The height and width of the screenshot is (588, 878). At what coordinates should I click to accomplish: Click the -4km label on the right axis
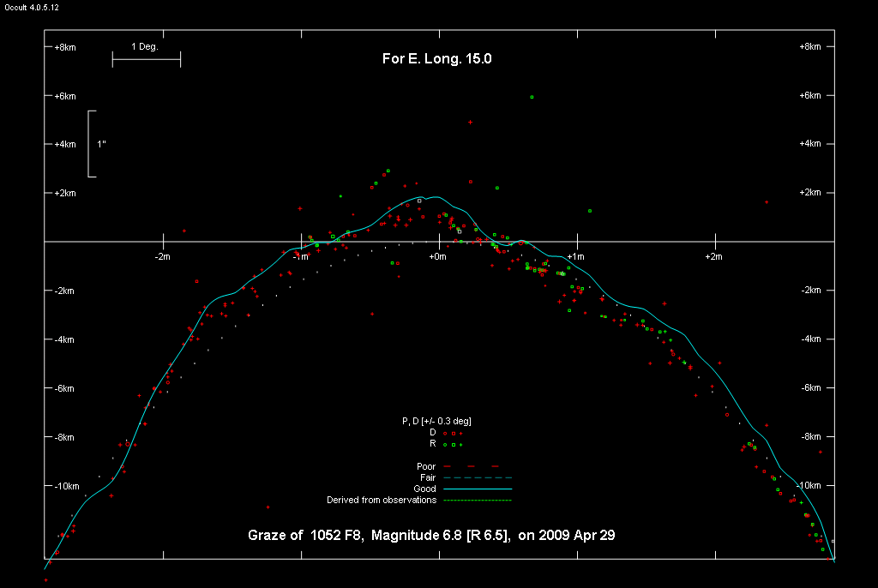point(811,339)
